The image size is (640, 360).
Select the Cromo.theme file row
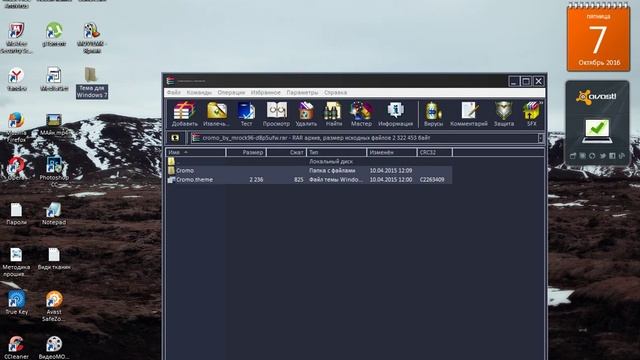click(x=309, y=180)
